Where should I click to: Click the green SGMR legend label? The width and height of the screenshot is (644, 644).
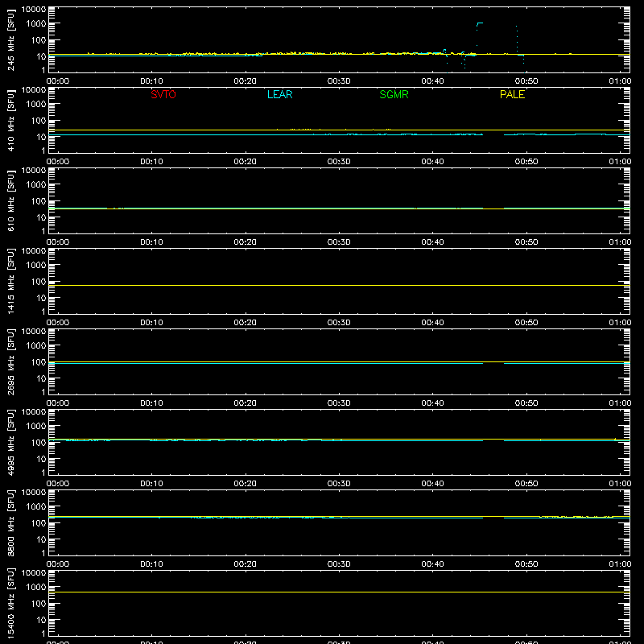tap(394, 94)
